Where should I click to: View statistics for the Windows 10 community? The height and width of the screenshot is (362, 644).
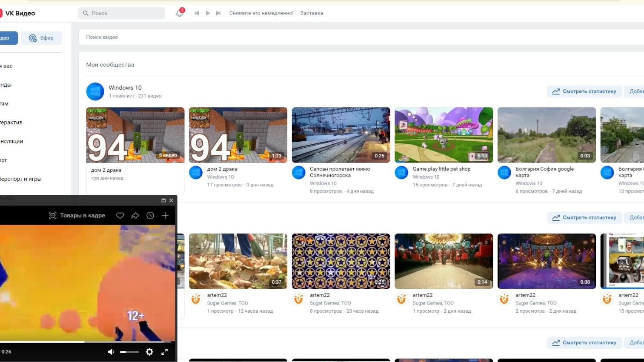584,91
